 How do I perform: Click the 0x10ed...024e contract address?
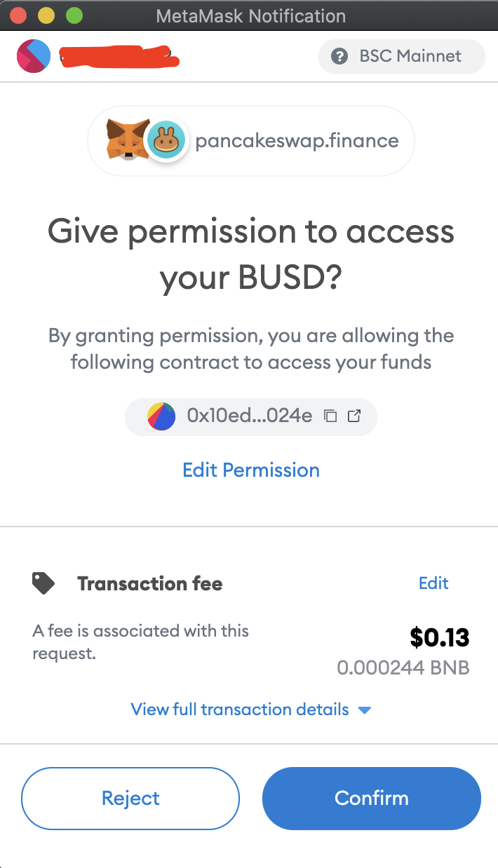coord(249,416)
